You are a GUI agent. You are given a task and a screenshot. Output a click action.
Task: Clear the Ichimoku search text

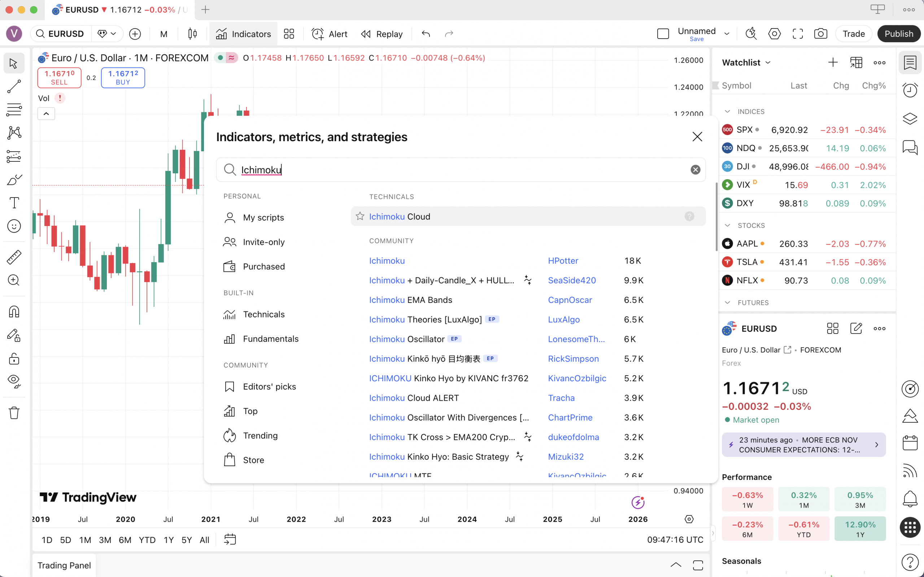pos(695,169)
